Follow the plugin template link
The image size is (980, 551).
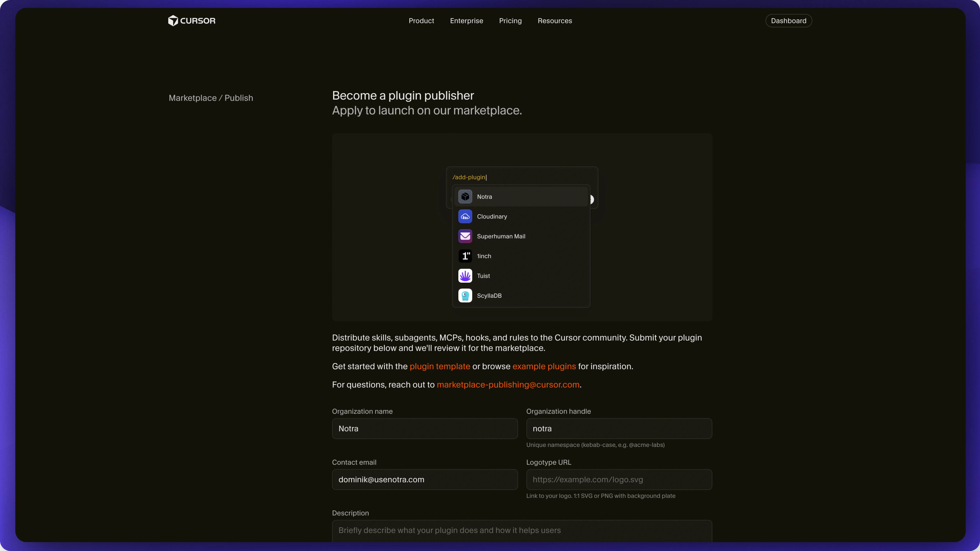[440, 366]
